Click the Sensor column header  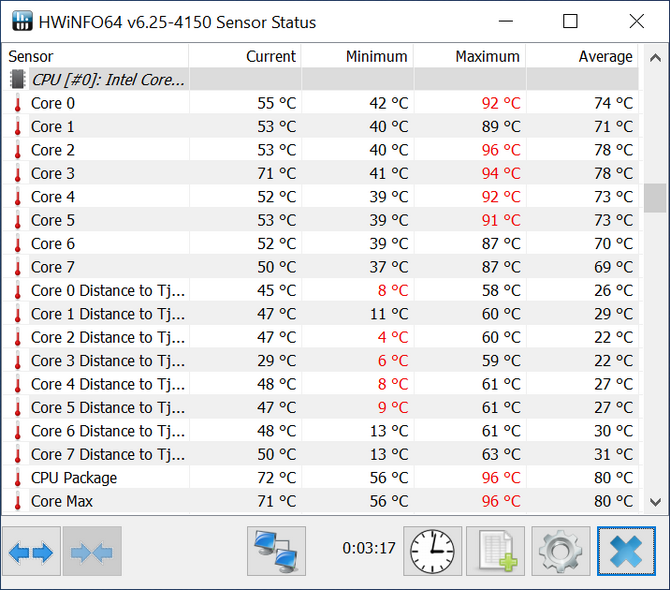(x=96, y=56)
